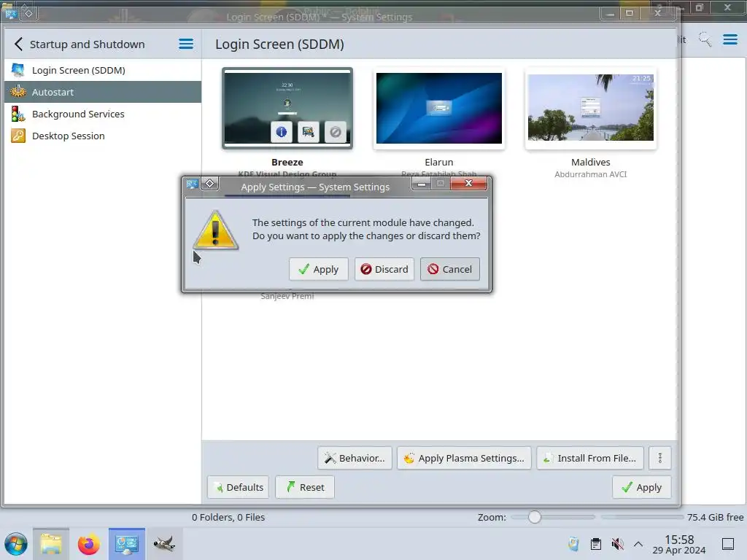
Task: Select Login Screen (SDDM) in sidebar
Action: pyautogui.click(x=103, y=70)
